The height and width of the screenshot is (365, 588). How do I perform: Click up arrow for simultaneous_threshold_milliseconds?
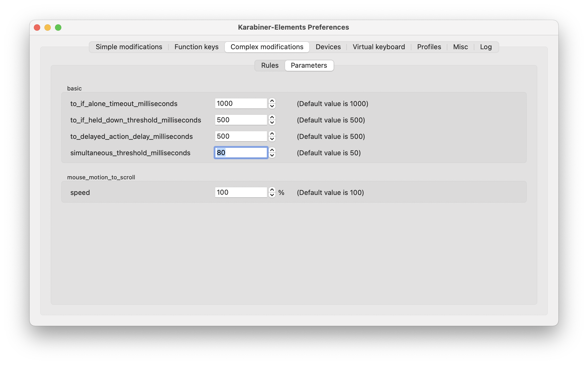coord(272,150)
